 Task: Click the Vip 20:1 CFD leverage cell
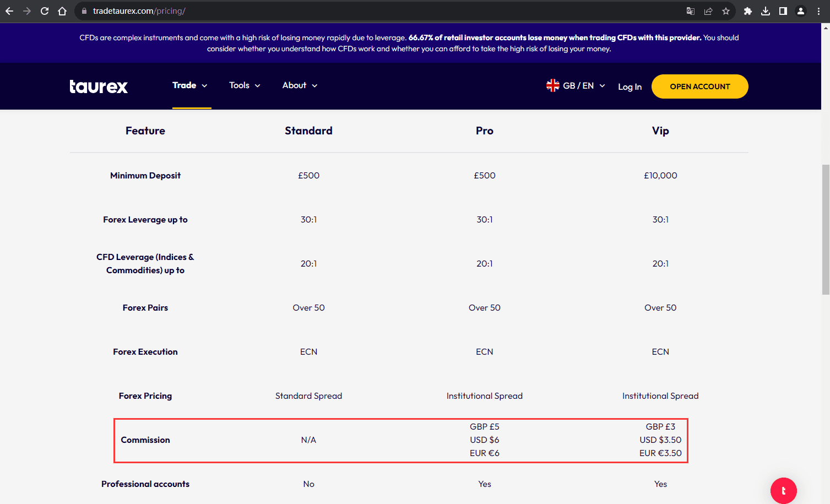pos(660,263)
